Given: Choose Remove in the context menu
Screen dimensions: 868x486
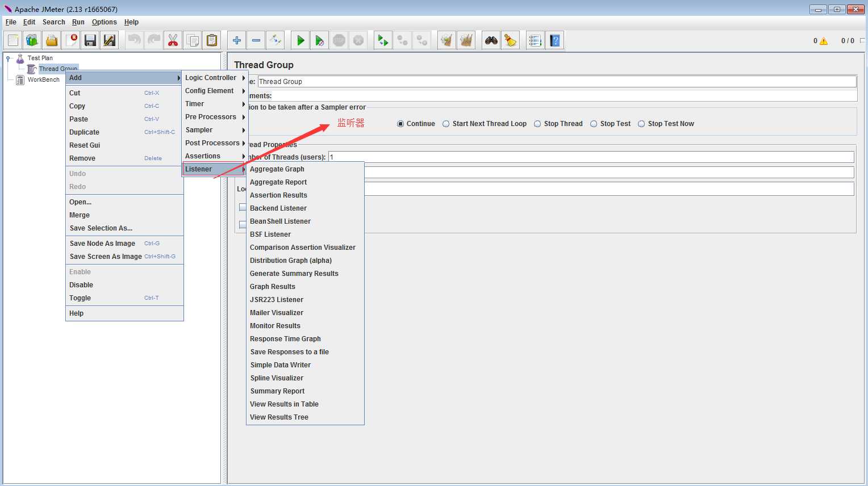Looking at the screenshot, I should [124, 158].
